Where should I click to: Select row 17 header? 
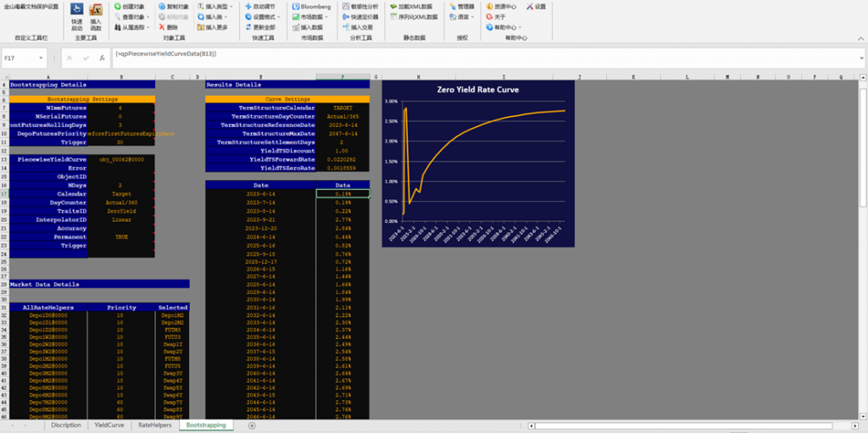point(4,194)
